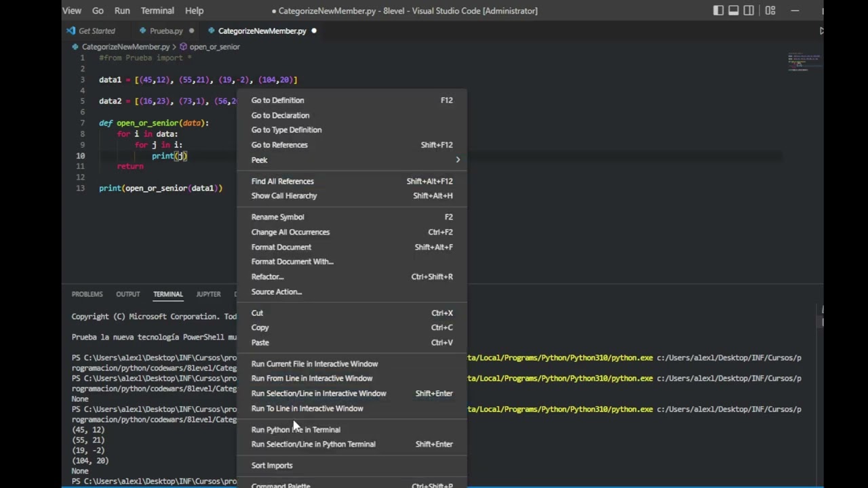Click line number 10 in the gutter
The height and width of the screenshot is (488, 868).
coord(81,156)
